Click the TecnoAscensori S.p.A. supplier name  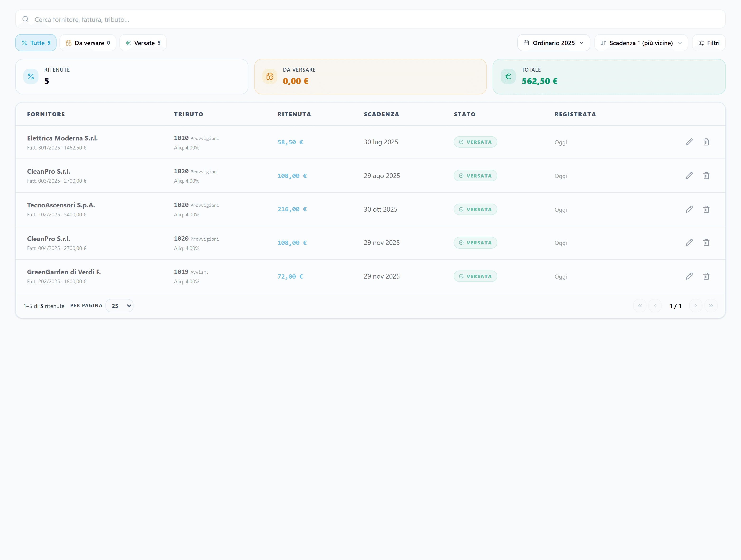click(x=61, y=205)
